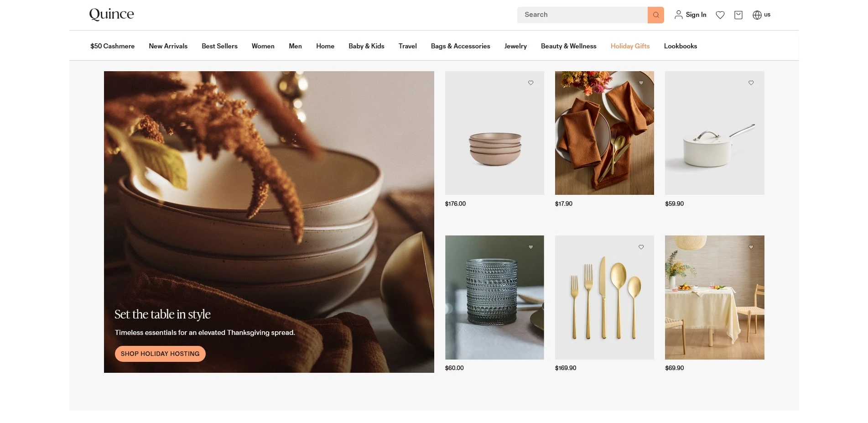Click the orange search magnifier button
Viewport: 868px width, 423px height.
click(655, 15)
